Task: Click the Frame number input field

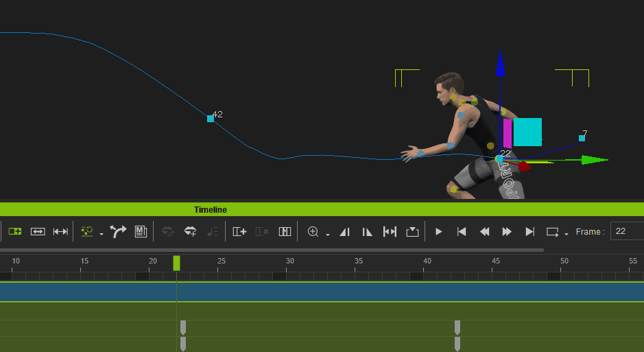Action: click(627, 231)
